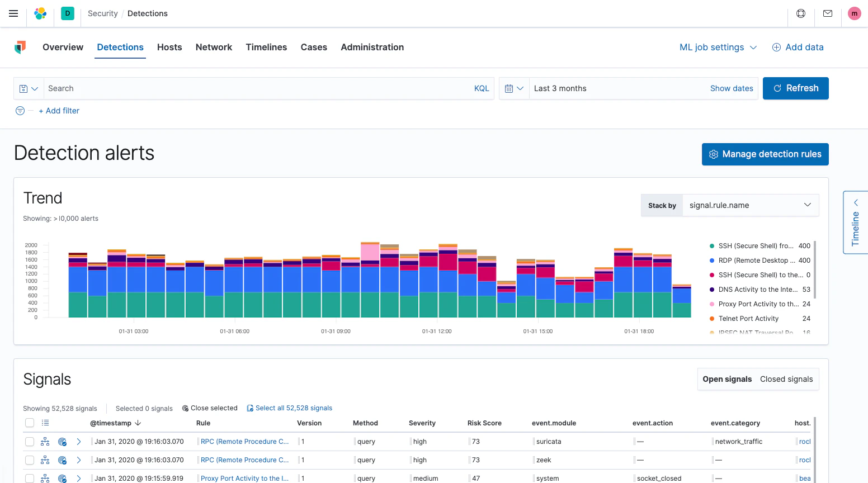
Task: Toggle the Closed signals view
Action: [786, 379]
